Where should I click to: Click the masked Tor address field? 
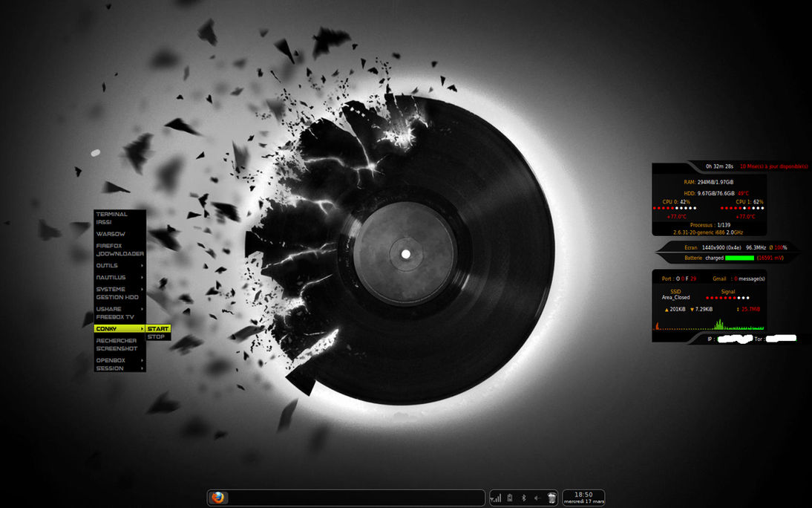[781, 339]
